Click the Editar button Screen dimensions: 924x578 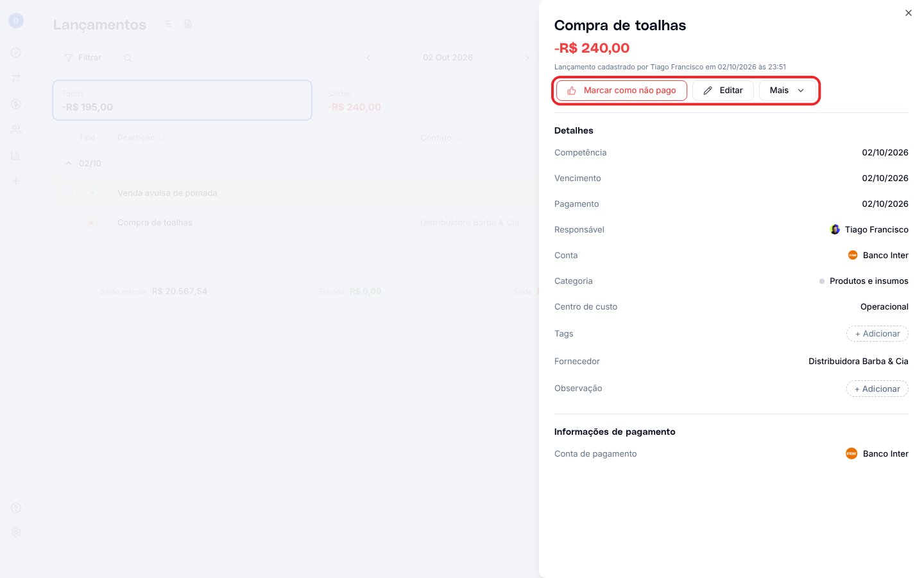click(723, 91)
